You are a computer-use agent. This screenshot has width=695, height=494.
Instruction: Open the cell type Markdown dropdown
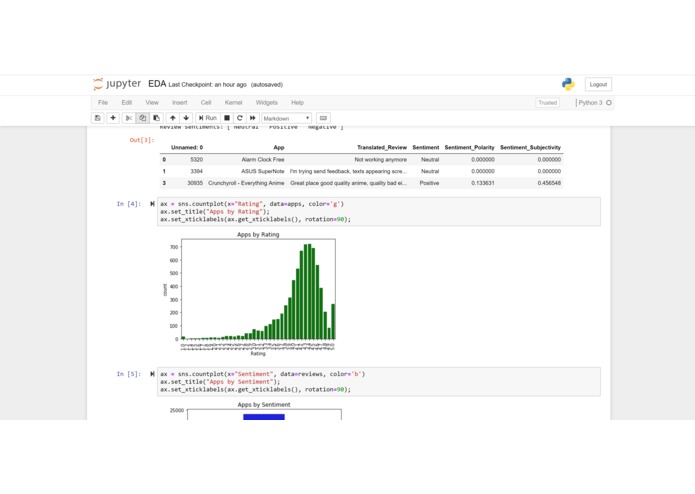click(x=286, y=119)
